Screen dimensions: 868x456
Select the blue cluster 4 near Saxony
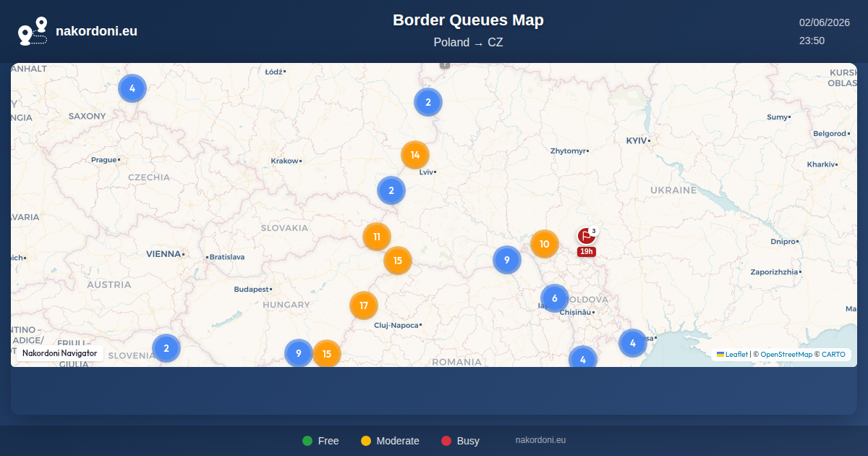pyautogui.click(x=132, y=88)
